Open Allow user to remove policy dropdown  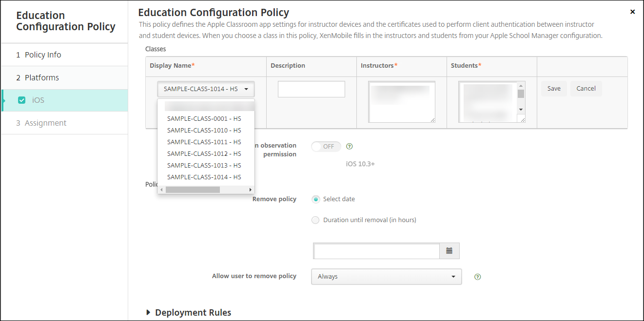click(386, 277)
